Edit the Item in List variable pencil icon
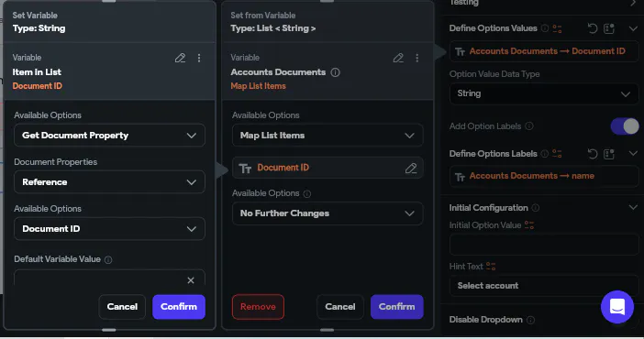644x339 pixels. tap(180, 58)
